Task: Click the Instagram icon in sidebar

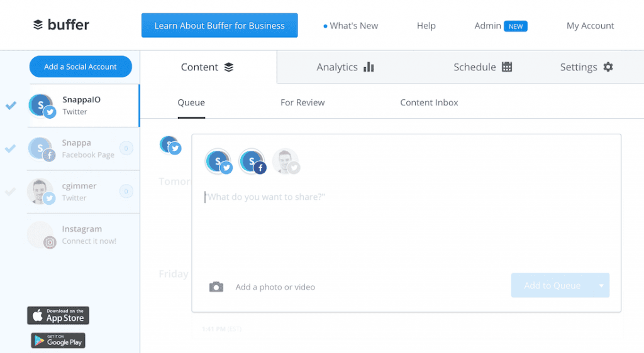Action: pos(50,242)
